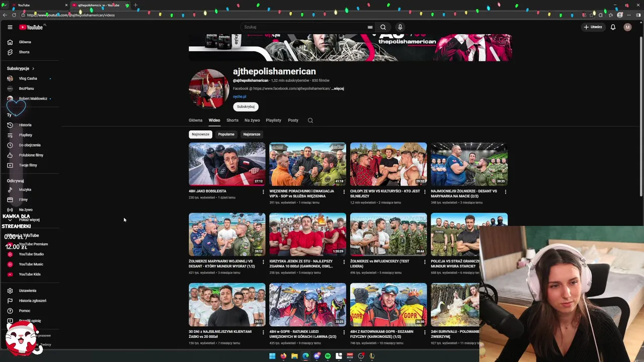Open Na żywo in the left sidebar
644x362 pixels.
[25, 210]
